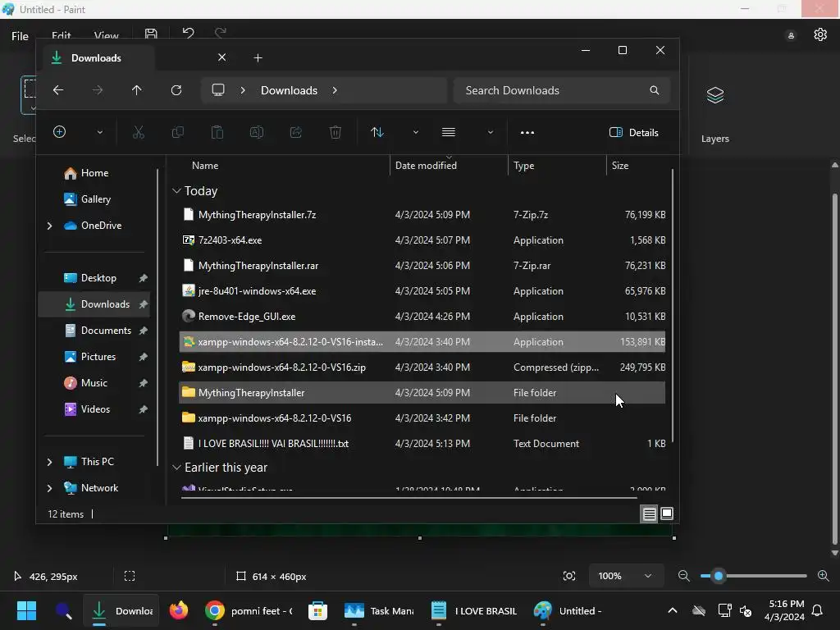This screenshot has height=630, width=840.
Task: Select Remove-Edge_GUI.exe file
Action: coord(422,316)
